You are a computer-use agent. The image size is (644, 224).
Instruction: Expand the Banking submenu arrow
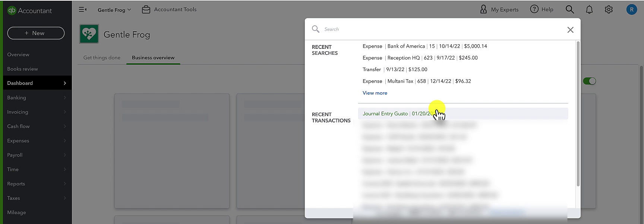65,97
